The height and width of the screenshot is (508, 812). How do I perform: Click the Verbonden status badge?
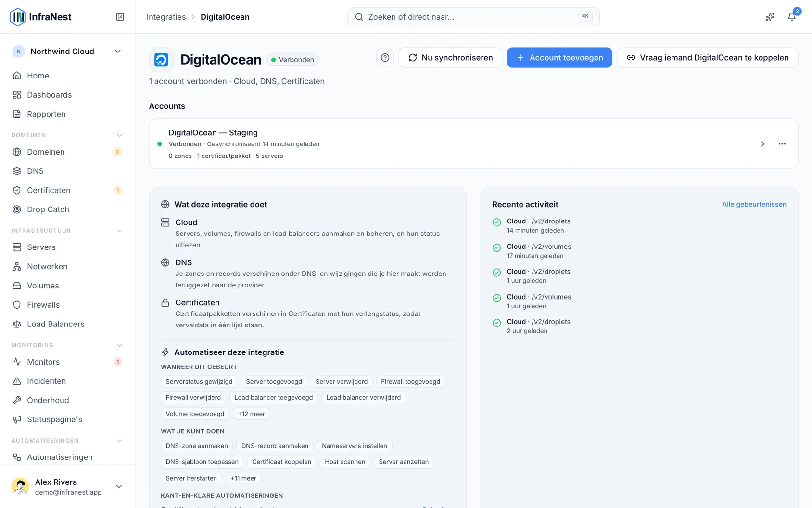coord(292,60)
